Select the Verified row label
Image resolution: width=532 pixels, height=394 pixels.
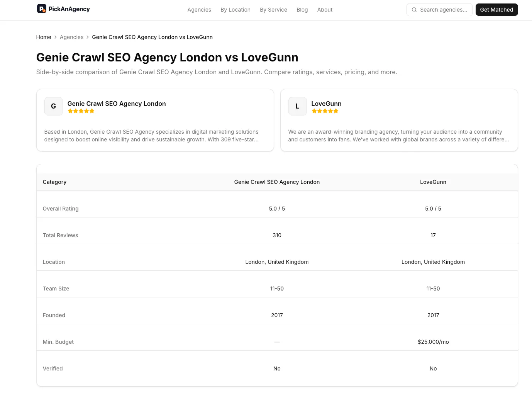[53, 369]
